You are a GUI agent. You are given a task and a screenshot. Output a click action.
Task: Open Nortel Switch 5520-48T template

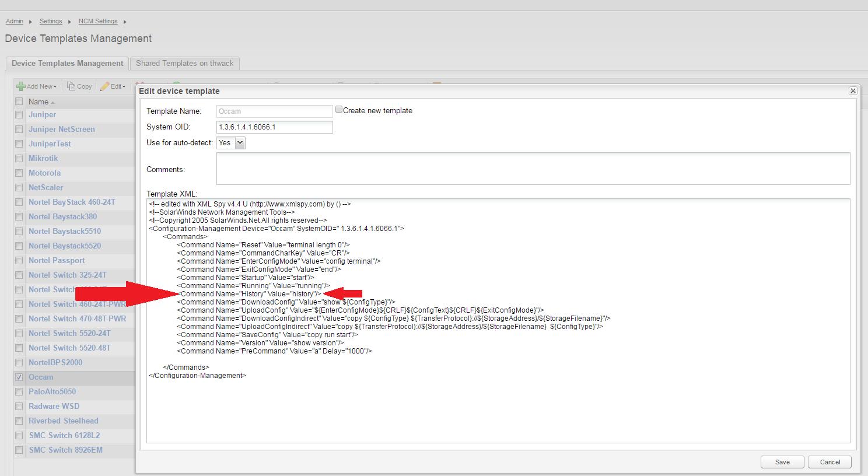pyautogui.click(x=69, y=348)
